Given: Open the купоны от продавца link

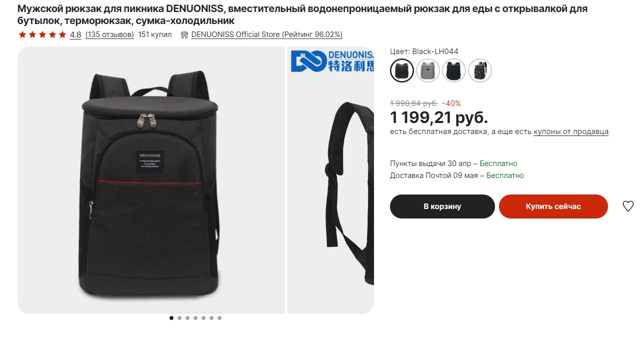Looking at the screenshot, I should click(571, 131).
